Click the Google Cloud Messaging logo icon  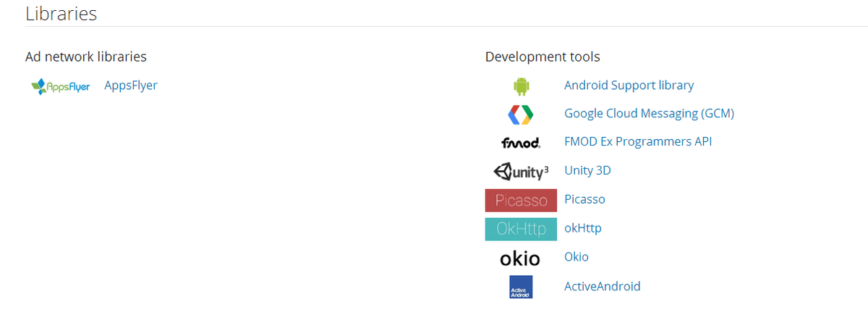[521, 114]
